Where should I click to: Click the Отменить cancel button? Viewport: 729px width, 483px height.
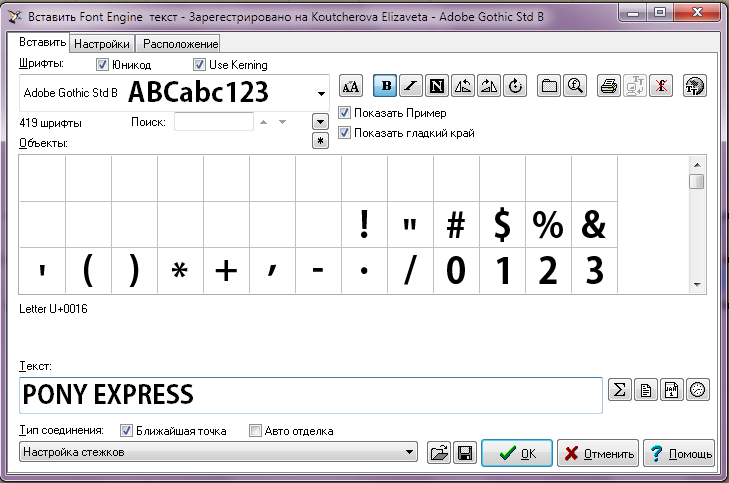tap(598, 453)
